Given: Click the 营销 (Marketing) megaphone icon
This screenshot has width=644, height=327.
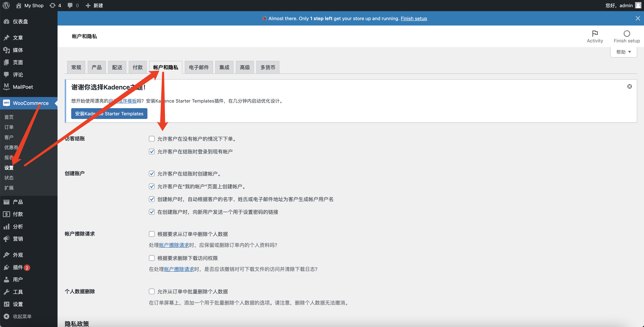Looking at the screenshot, I should [6, 239].
